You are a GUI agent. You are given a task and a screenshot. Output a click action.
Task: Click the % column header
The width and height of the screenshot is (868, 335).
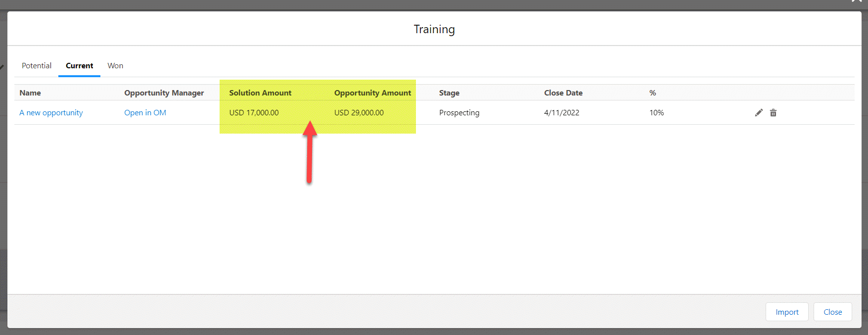652,93
